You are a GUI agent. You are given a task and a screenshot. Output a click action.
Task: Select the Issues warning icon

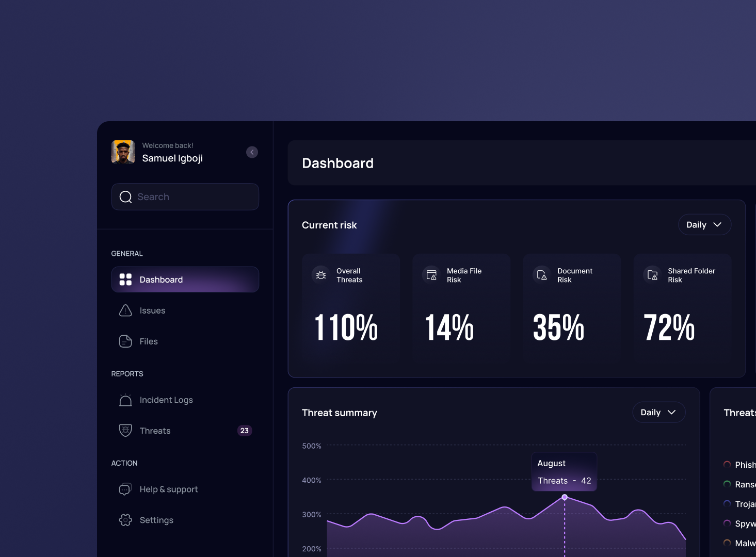coord(125,310)
